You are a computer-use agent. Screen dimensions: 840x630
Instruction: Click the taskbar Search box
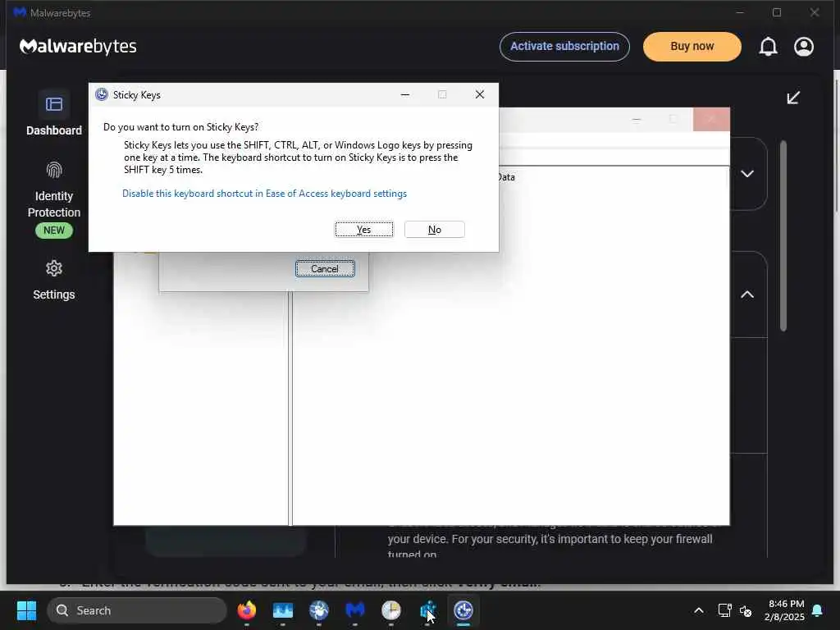(137, 610)
